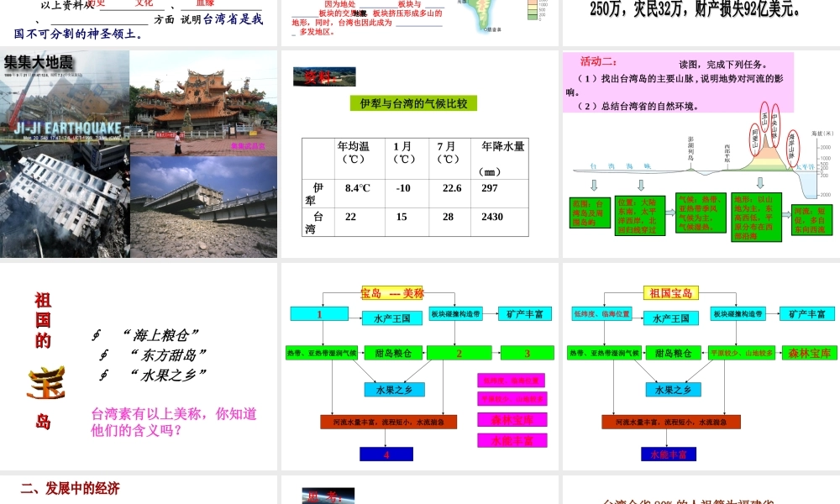840x504 pixels.
Task: Click the 宝岛---美称 title box
Action: pyautogui.click(x=392, y=293)
